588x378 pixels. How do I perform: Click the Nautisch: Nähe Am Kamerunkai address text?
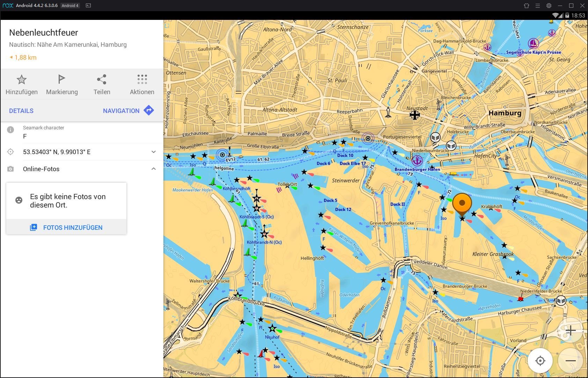[68, 45]
